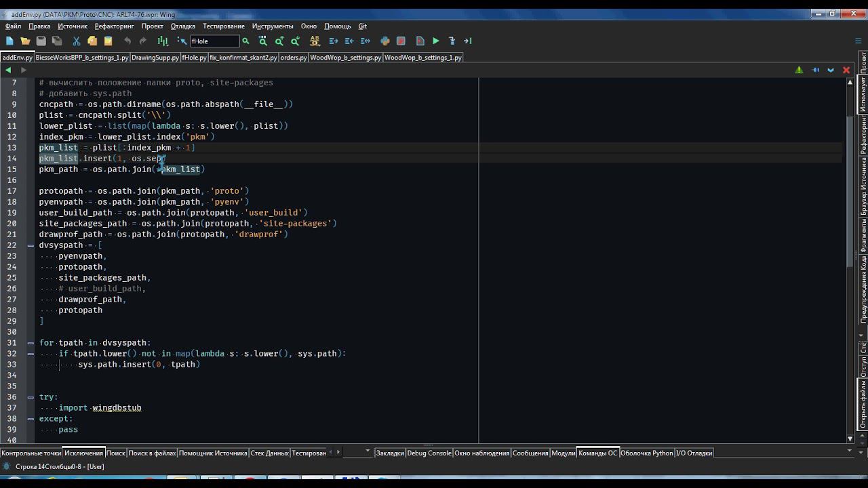Click the step into debug icon
The image size is (868, 488).
[x=452, y=41]
